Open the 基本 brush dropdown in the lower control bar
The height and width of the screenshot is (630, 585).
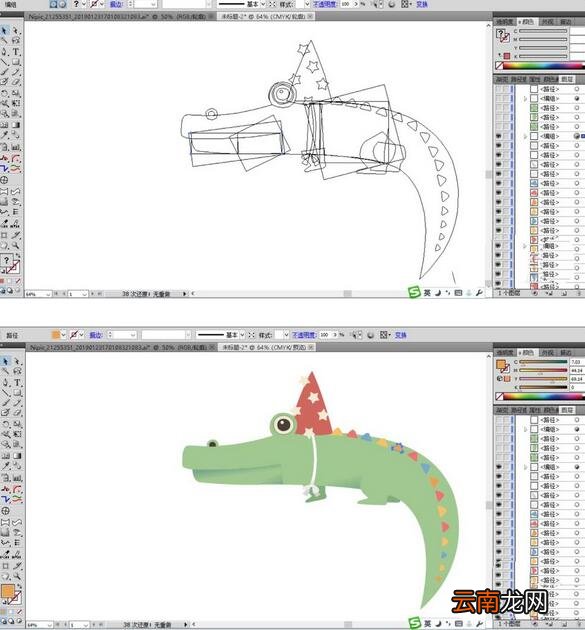tap(242, 335)
